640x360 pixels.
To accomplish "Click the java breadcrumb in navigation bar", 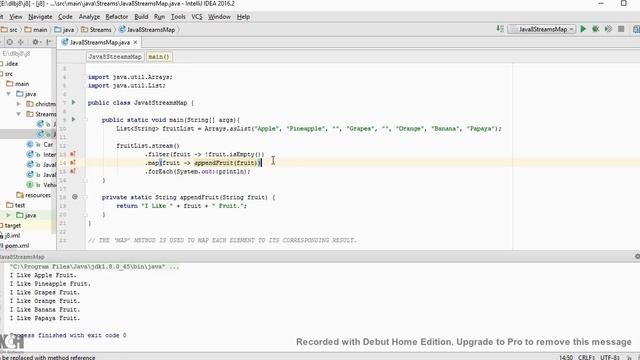I will (x=64, y=29).
